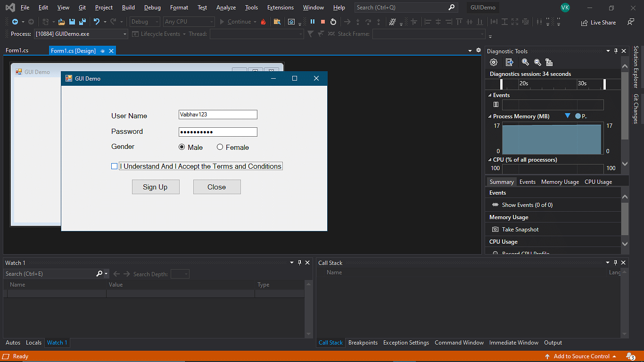Expand the Continue button dropdown arrow
Viewport: 644px width, 362px height.
tap(255, 22)
